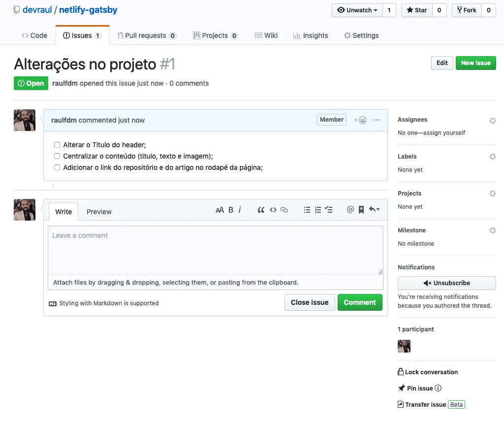The image size is (504, 423).
Task: Insert a quote via toolbar icon
Action: coord(261,210)
